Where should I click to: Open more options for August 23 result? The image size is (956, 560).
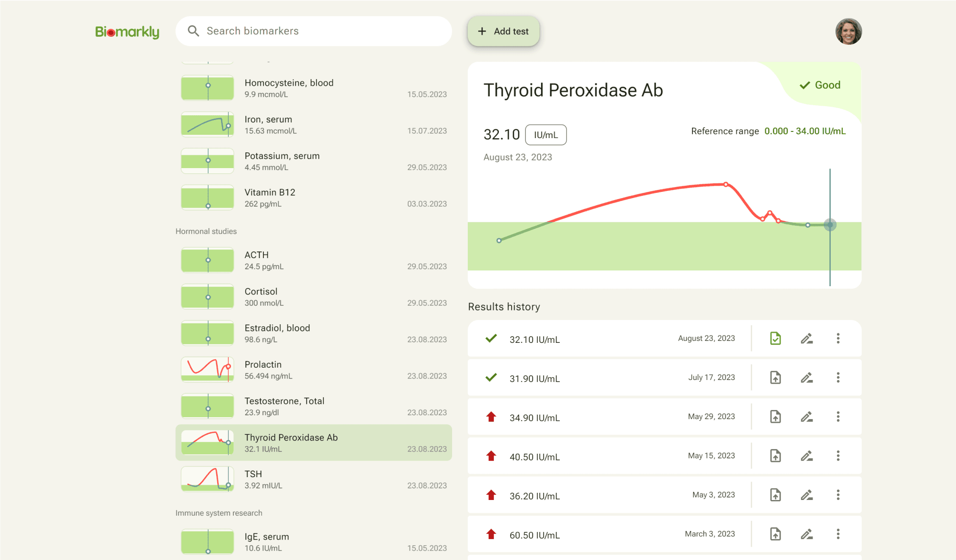click(x=838, y=339)
